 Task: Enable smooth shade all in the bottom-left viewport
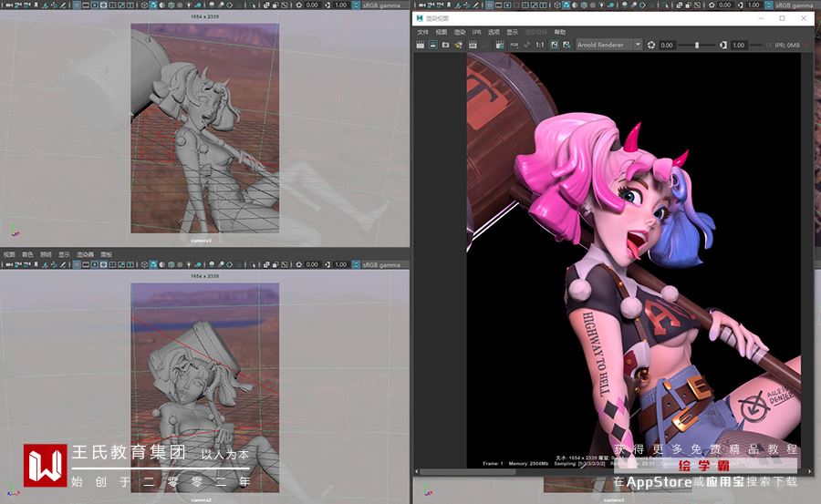click(x=153, y=265)
